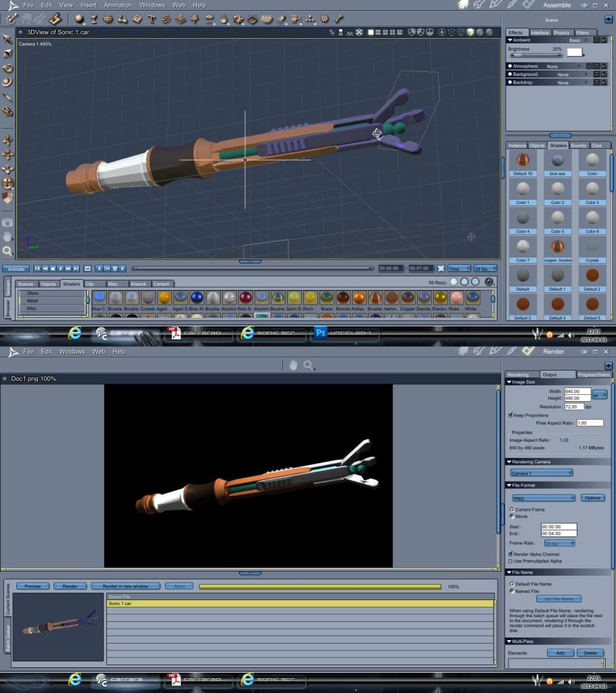Image resolution: width=616 pixels, height=693 pixels.
Task: Click the white Ambient color swatch
Action: coord(575,52)
